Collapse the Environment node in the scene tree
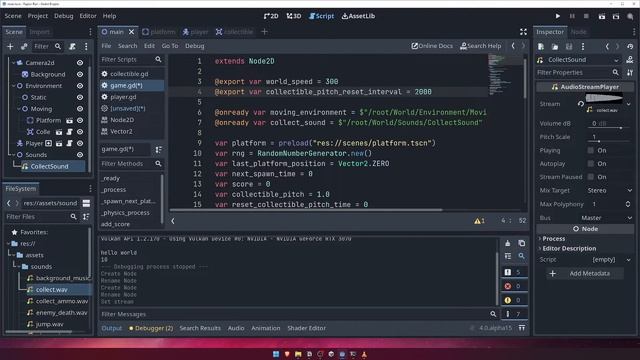 click(x=13, y=86)
